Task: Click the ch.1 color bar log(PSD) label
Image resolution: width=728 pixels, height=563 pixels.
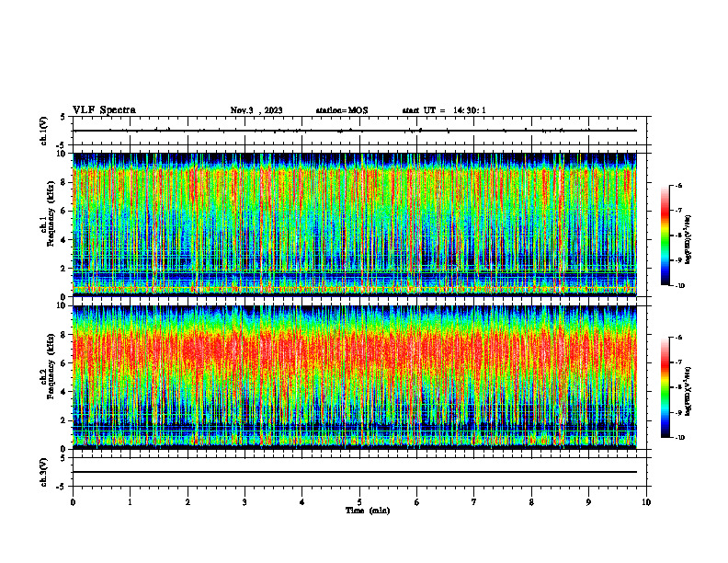Action: [x=688, y=239]
